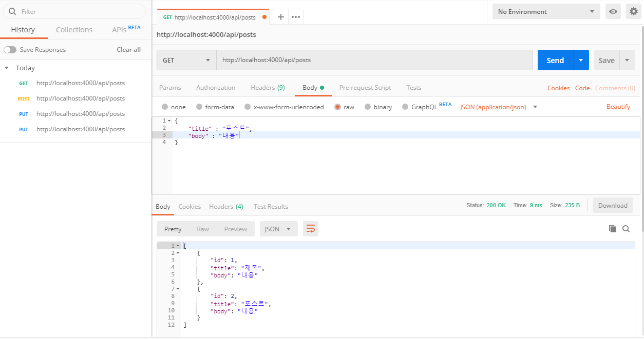Select binary body type radio

pos(368,107)
